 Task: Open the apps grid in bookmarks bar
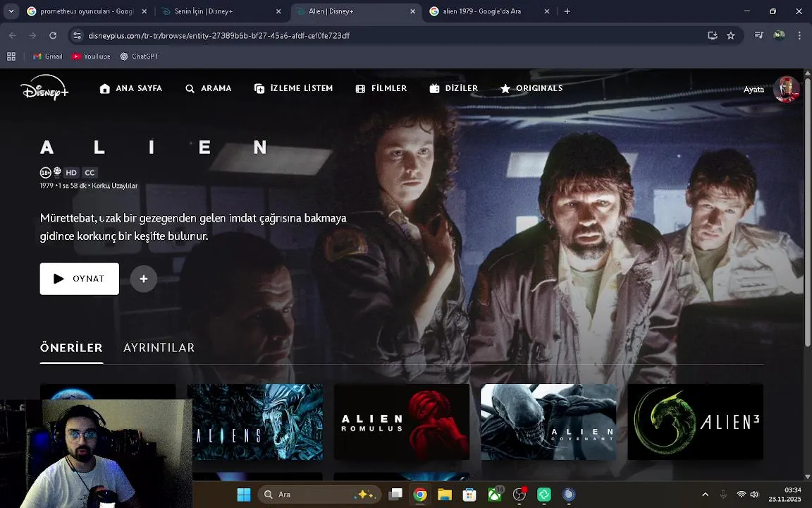click(11, 56)
